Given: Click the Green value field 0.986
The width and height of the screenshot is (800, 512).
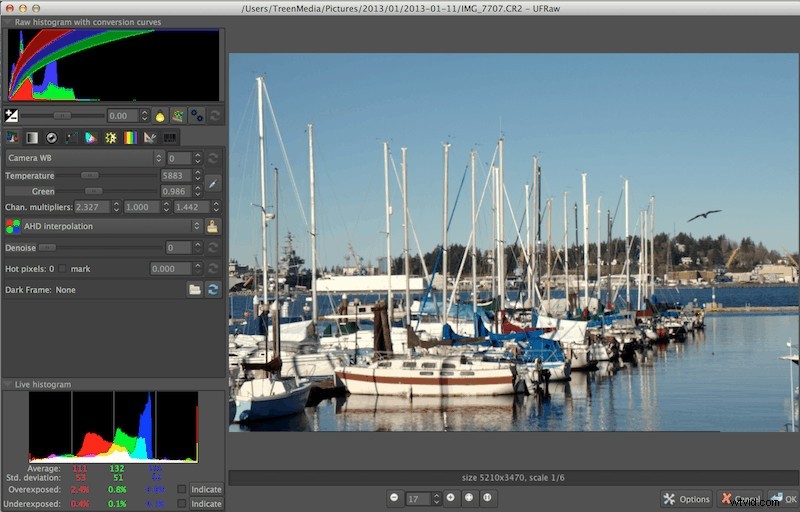Looking at the screenshot, I should click(176, 191).
